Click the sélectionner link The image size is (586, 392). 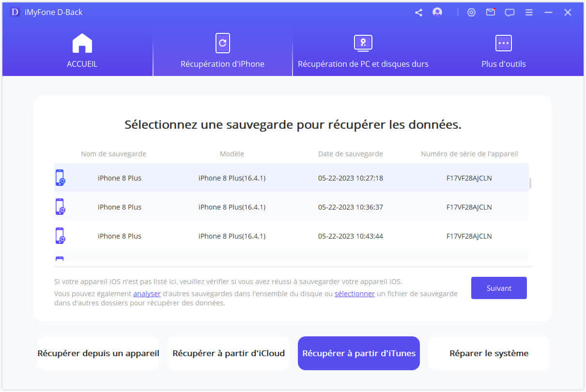click(x=355, y=294)
